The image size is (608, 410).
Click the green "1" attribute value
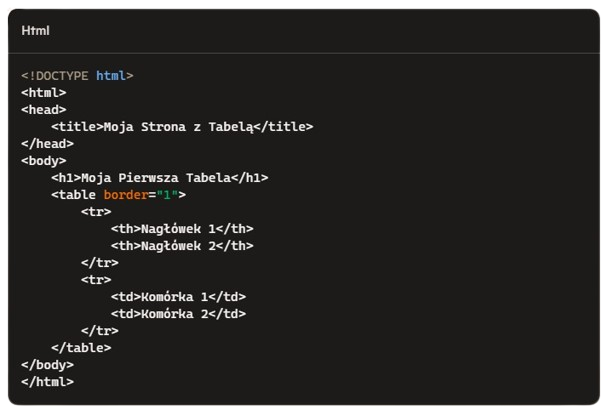(x=167, y=195)
